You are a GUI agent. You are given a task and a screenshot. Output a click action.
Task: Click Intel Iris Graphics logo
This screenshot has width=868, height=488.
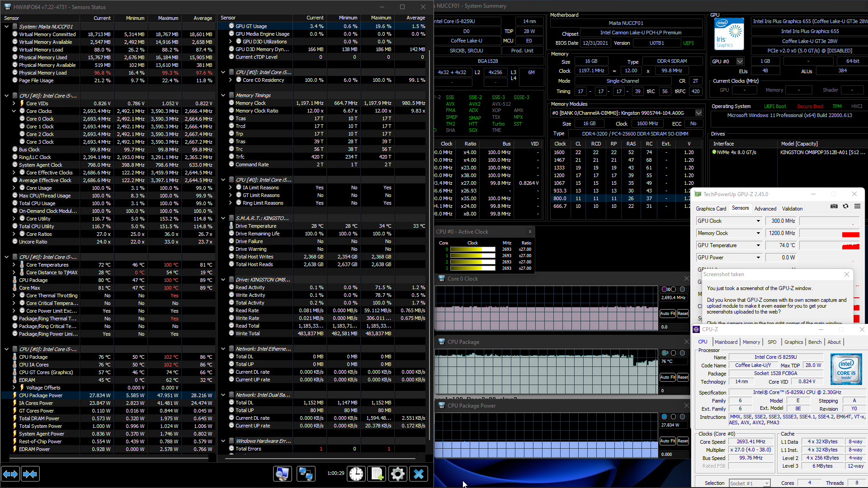tap(729, 34)
